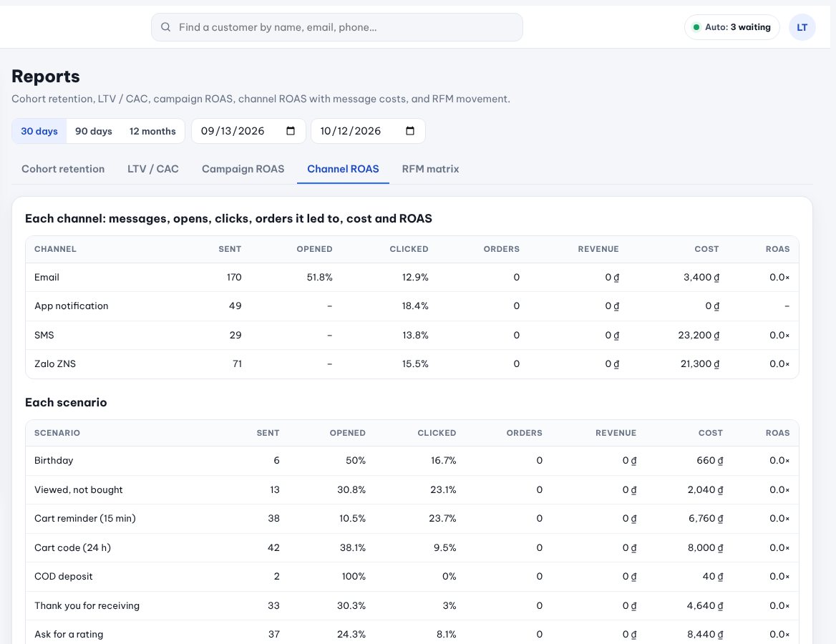836x644 pixels.
Task: Switch to the Campaign ROAS tab
Action: coord(243,169)
